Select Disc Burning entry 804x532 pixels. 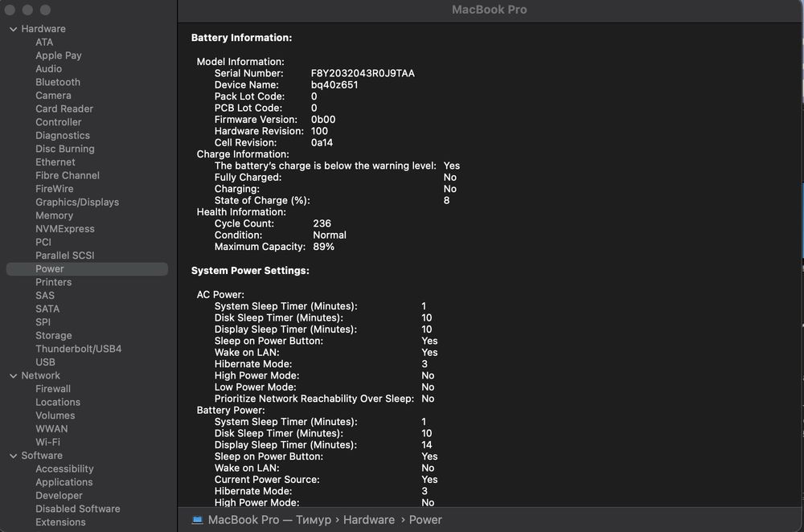pyautogui.click(x=65, y=149)
